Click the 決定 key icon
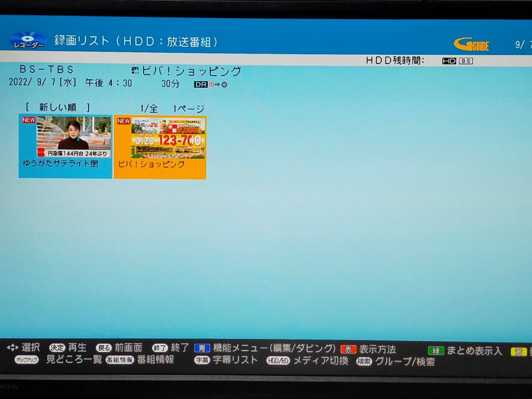The image size is (532, 399). (57, 348)
